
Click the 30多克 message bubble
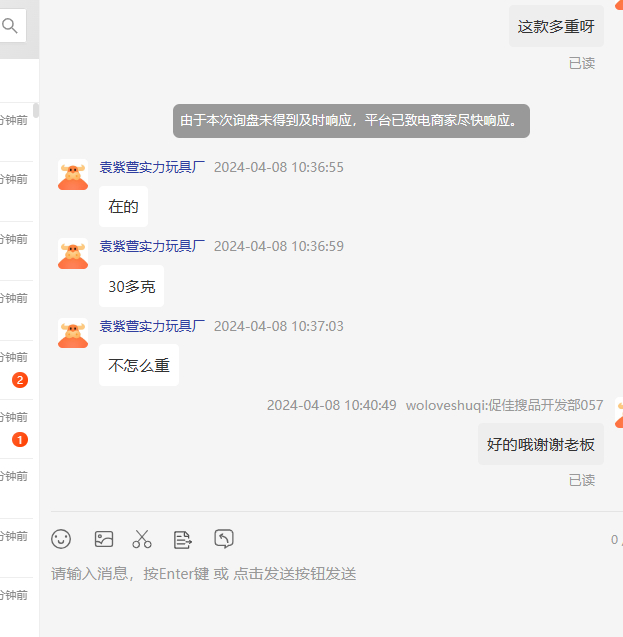pos(132,286)
